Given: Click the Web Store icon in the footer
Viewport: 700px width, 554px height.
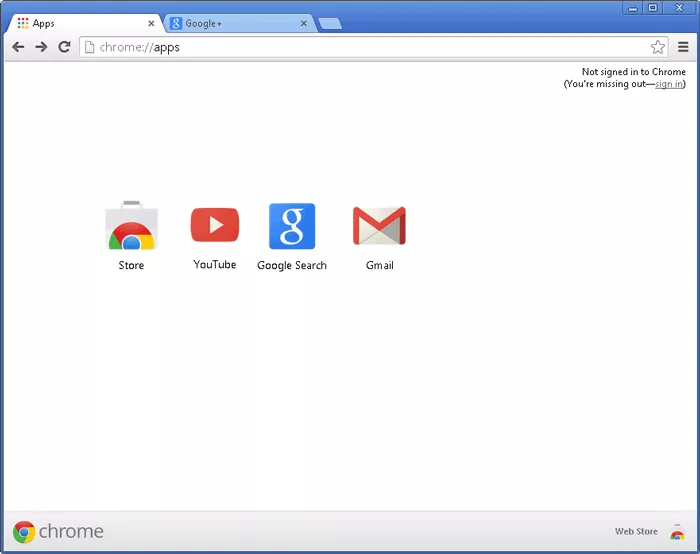Looking at the screenshot, I should [677, 532].
